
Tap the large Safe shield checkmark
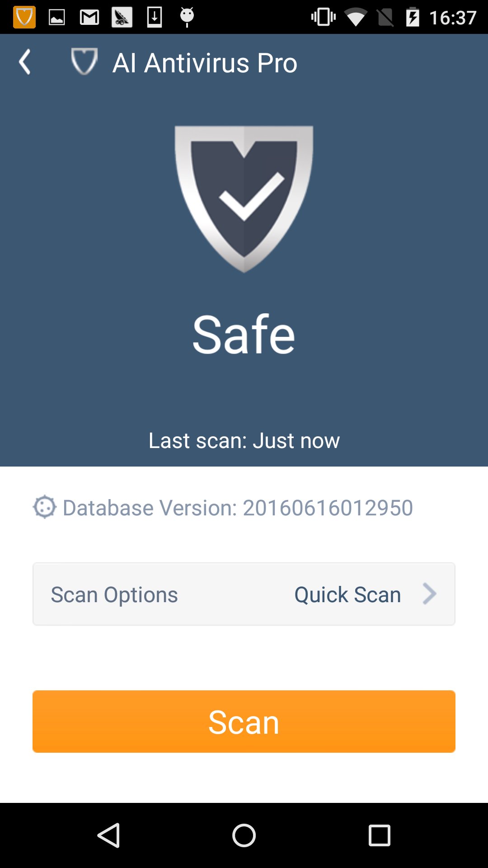pyautogui.click(x=244, y=199)
